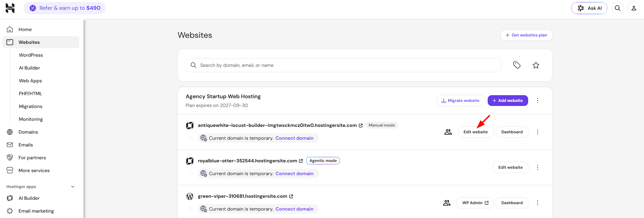
Task: Open PHP/HTML sidebar item
Action: pos(30,93)
